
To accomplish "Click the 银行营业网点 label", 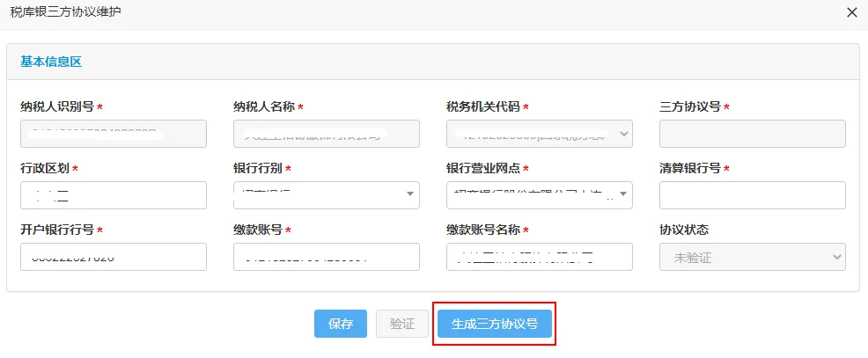I will click(483, 168).
